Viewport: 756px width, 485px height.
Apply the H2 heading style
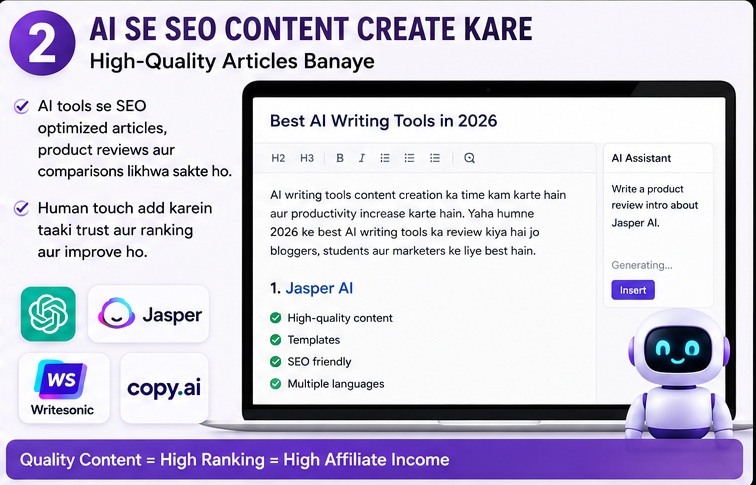point(278,158)
